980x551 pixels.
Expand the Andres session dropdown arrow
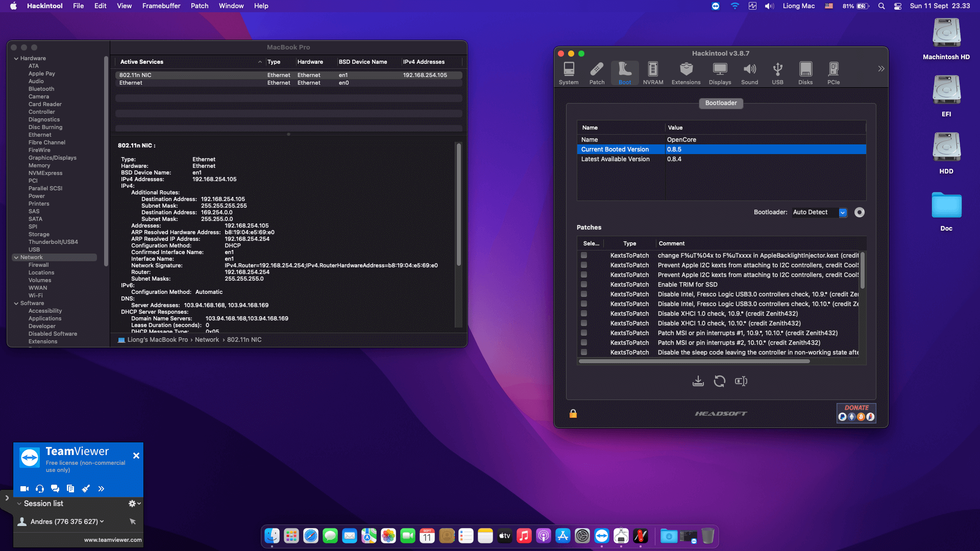point(102,521)
